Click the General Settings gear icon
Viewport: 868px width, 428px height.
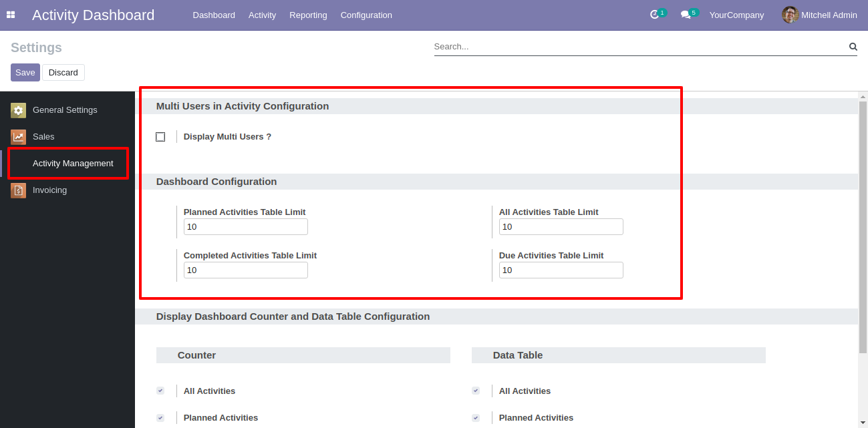coord(18,110)
